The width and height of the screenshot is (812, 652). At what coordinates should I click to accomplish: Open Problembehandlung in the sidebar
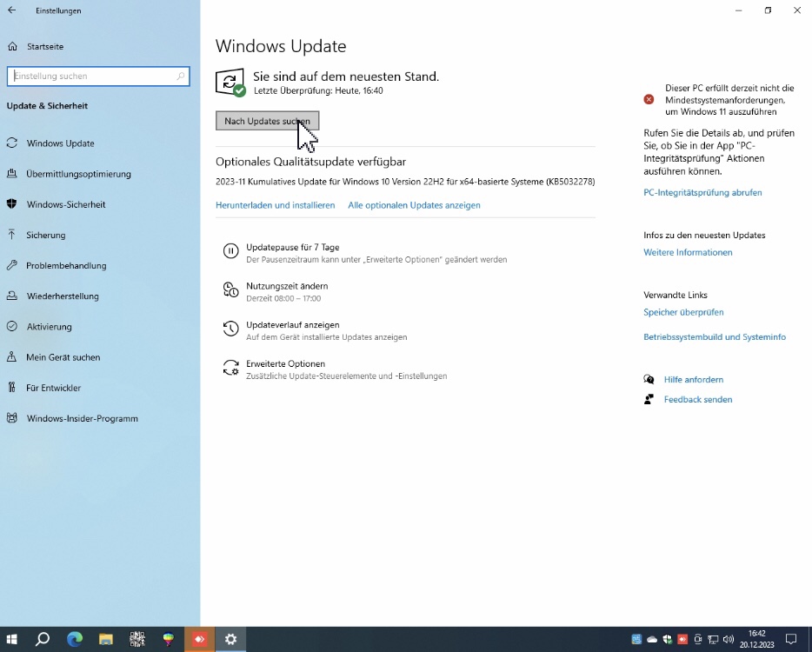click(57, 266)
